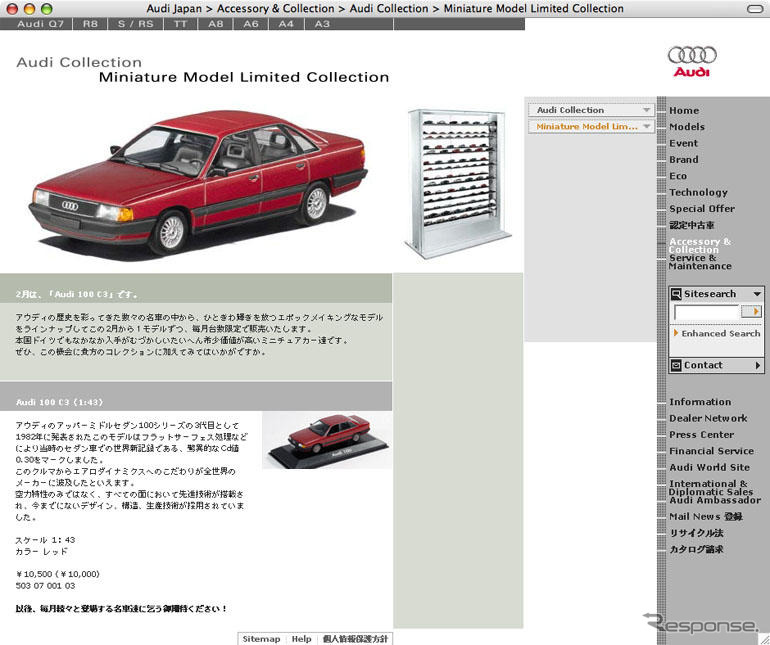Image resolution: width=770 pixels, height=645 pixels.
Task: Select the Miniature Model Limited Collection title
Action: tap(244, 78)
